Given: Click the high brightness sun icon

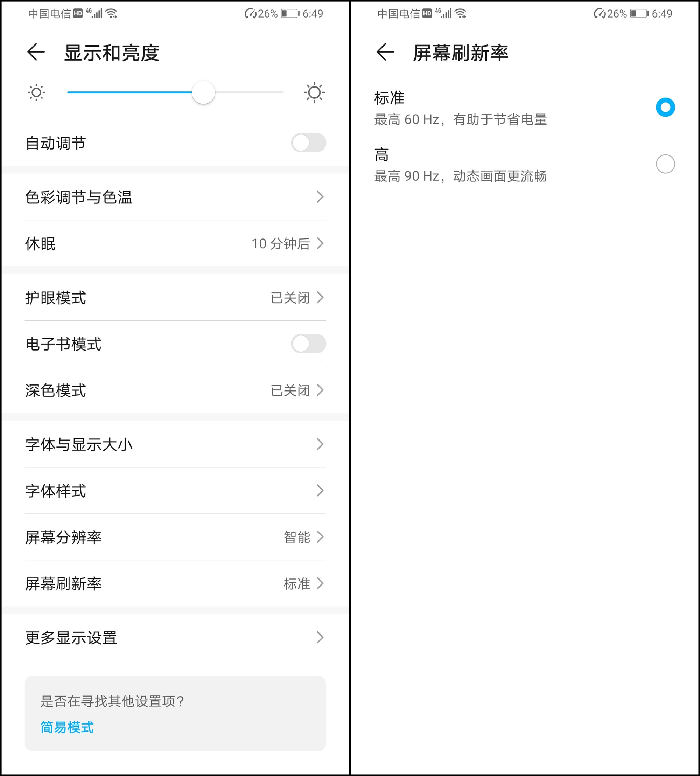Looking at the screenshot, I should point(314,92).
